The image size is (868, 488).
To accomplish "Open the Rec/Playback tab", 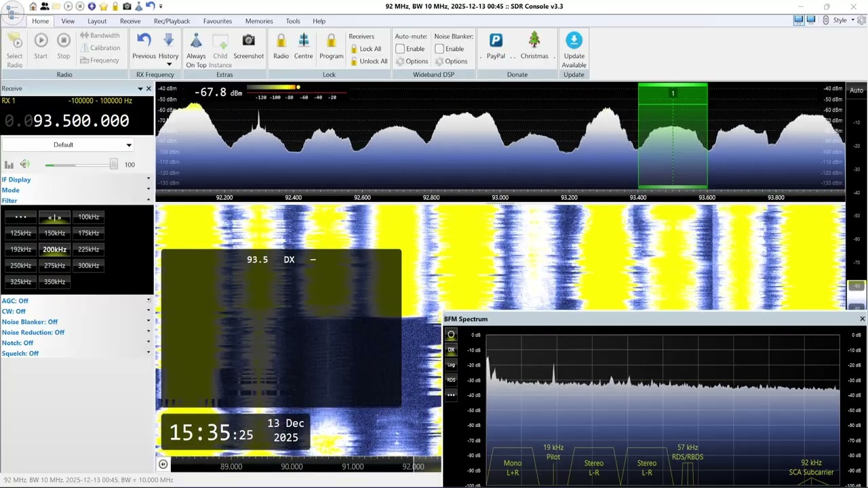I will click(172, 21).
